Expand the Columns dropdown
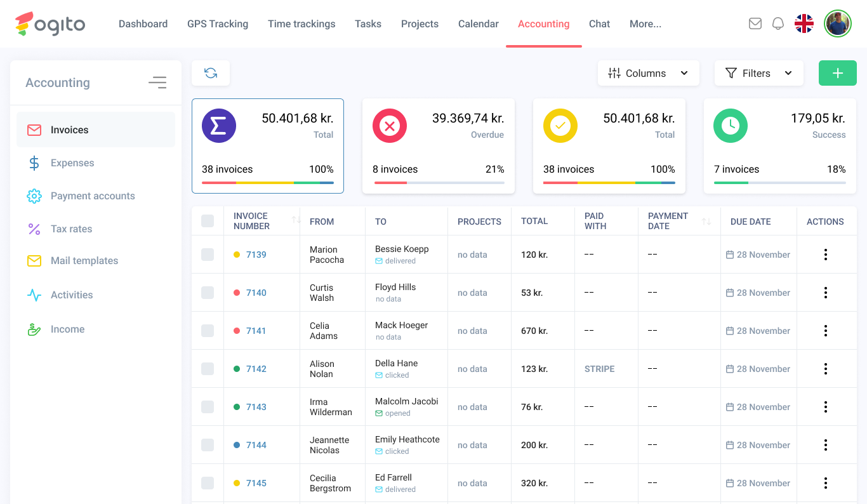Image resolution: width=867 pixels, height=504 pixels. click(x=648, y=73)
